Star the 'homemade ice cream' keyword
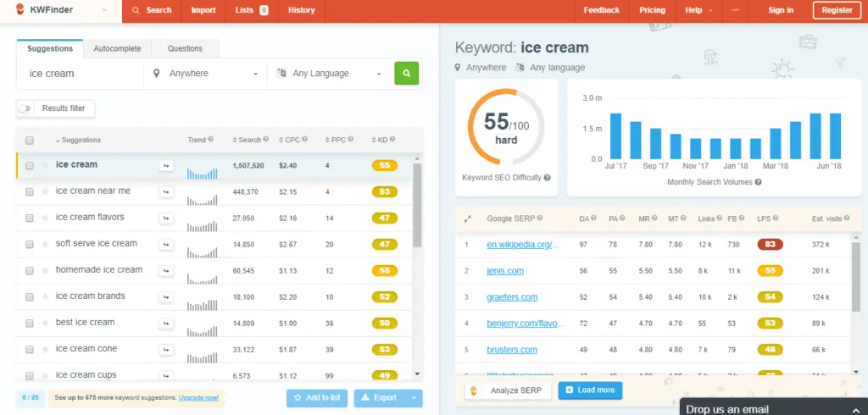Viewport: 868px width, 415px height. coord(45,270)
